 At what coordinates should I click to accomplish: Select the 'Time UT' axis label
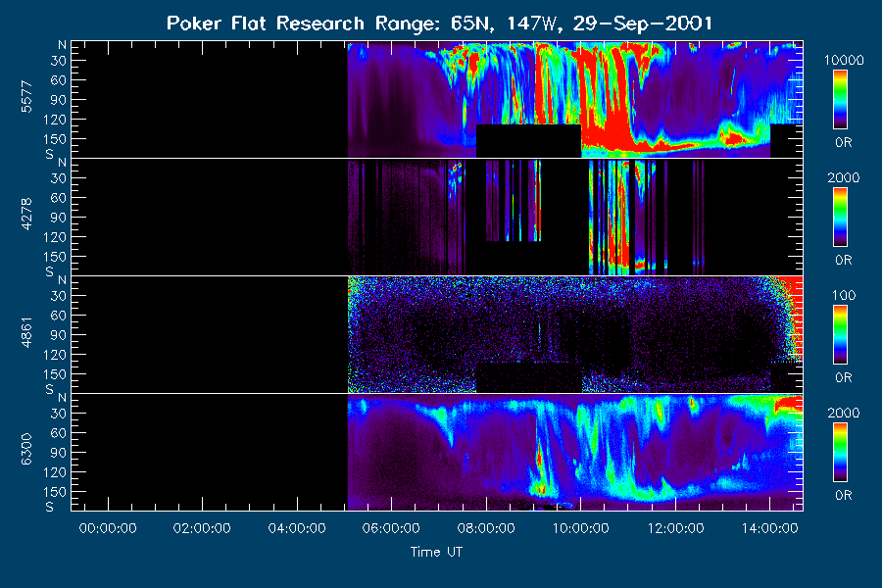[436, 552]
